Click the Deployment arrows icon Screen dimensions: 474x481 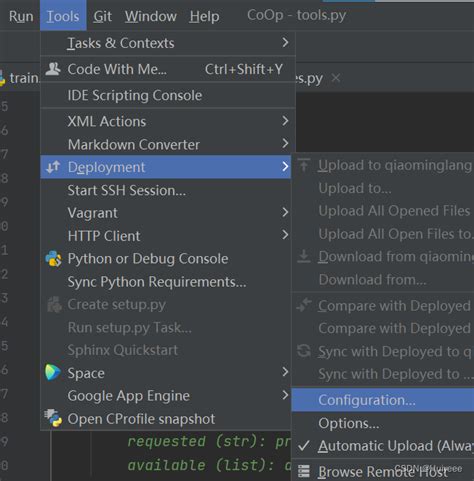coord(53,167)
